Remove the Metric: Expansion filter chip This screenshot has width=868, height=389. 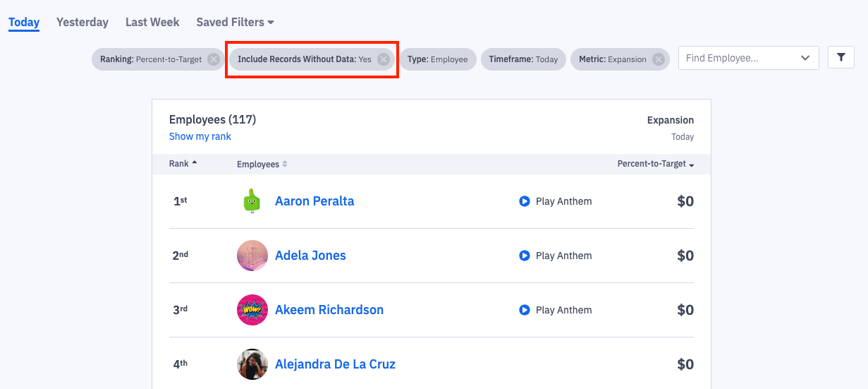tap(659, 59)
